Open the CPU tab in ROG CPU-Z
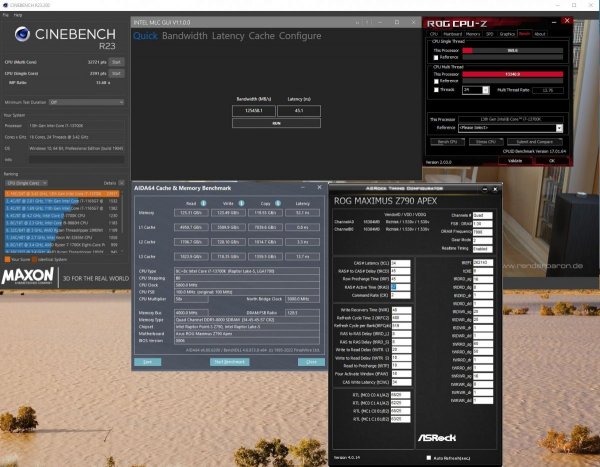 (x=434, y=34)
